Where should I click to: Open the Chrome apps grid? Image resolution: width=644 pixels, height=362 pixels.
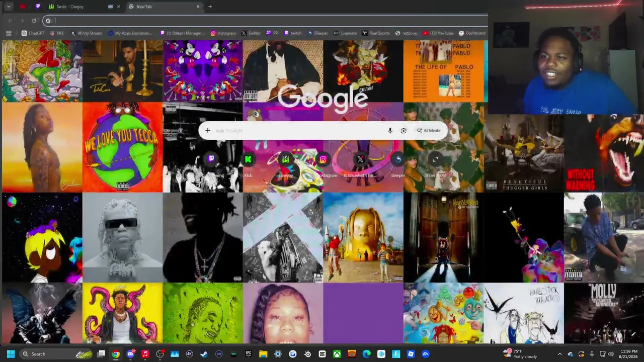9,33
